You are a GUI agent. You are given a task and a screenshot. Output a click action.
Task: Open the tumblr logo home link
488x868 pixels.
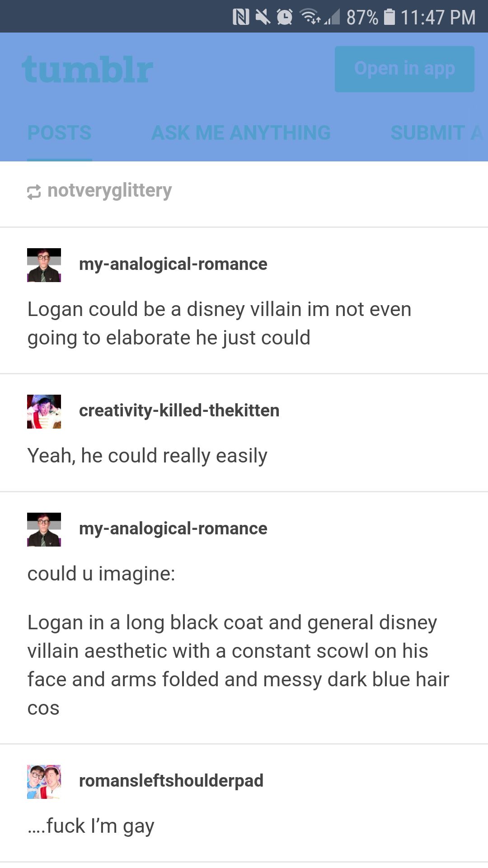88,70
